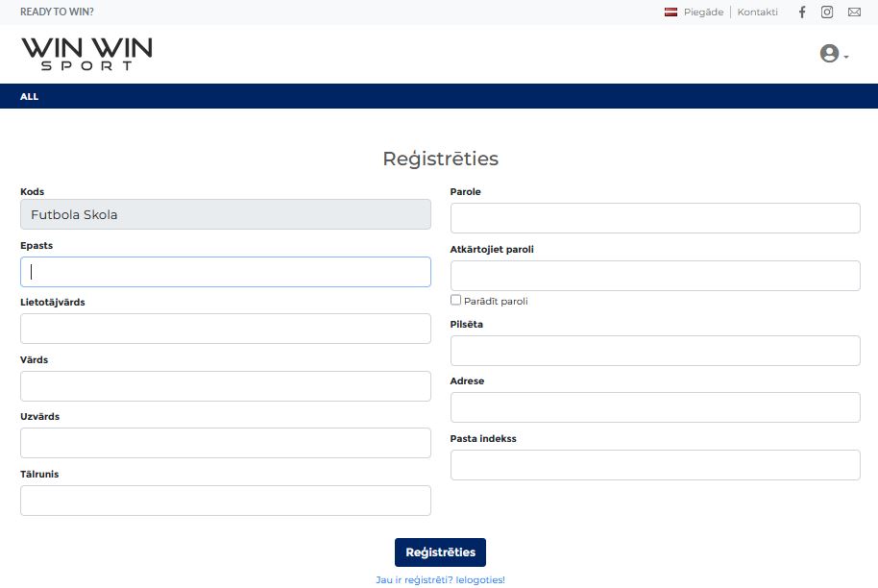Click the Parole password field

click(x=655, y=218)
